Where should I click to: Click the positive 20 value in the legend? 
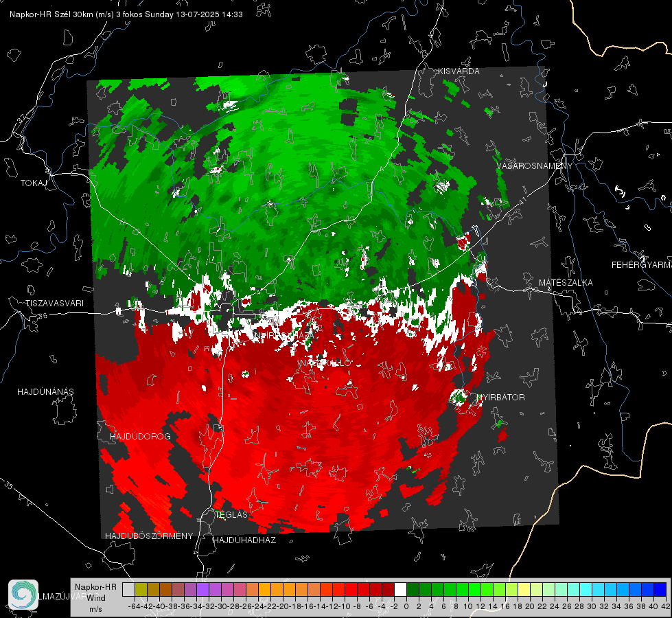tap(530, 606)
